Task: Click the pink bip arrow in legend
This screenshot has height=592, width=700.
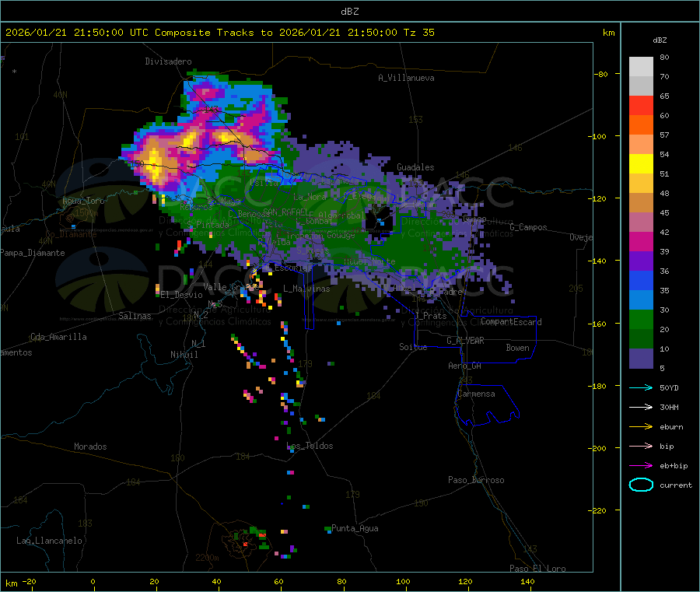Action: (x=641, y=446)
